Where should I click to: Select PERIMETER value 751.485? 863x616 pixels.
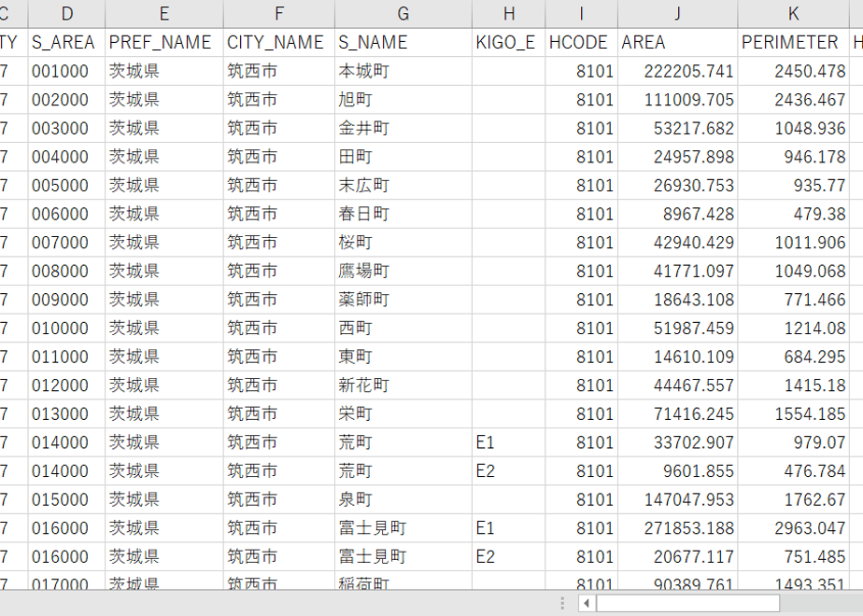[x=794, y=556]
